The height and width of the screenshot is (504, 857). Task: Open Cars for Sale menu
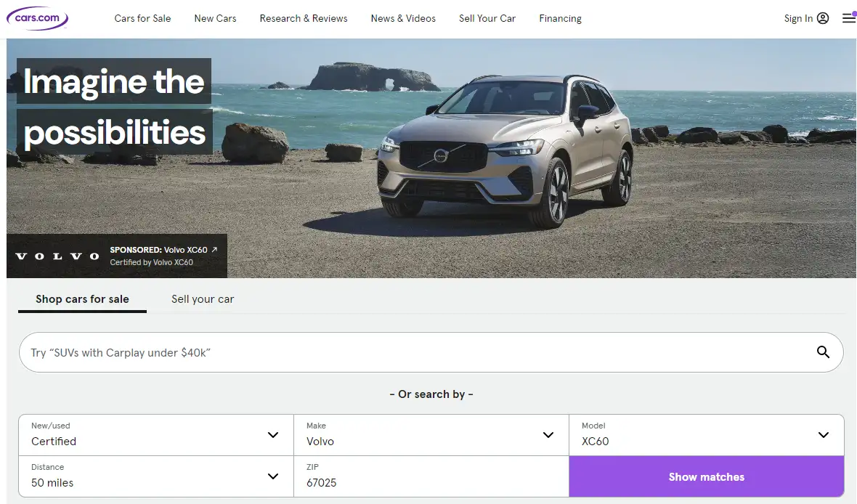[142, 18]
